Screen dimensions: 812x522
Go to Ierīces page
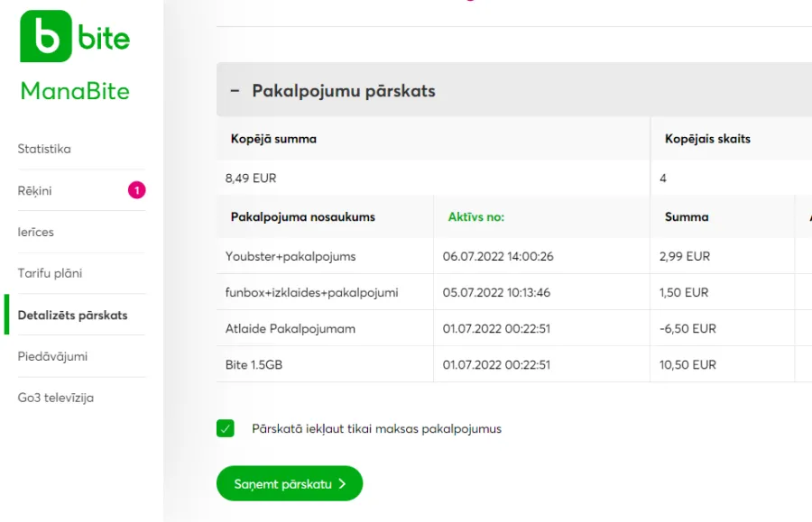[x=36, y=233]
